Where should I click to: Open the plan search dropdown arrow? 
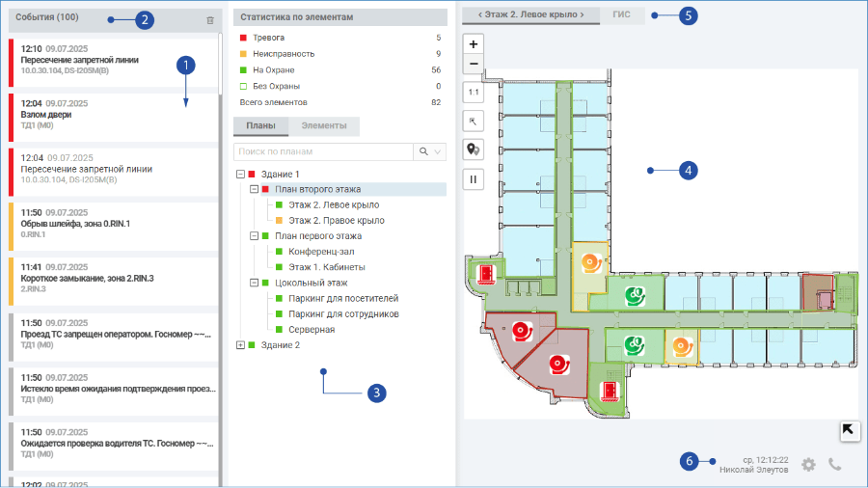pos(438,151)
